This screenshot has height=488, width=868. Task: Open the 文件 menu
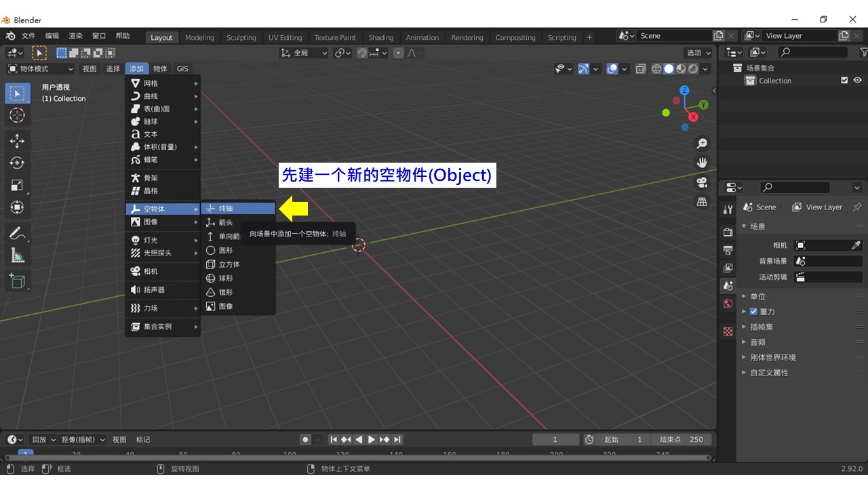tap(28, 36)
